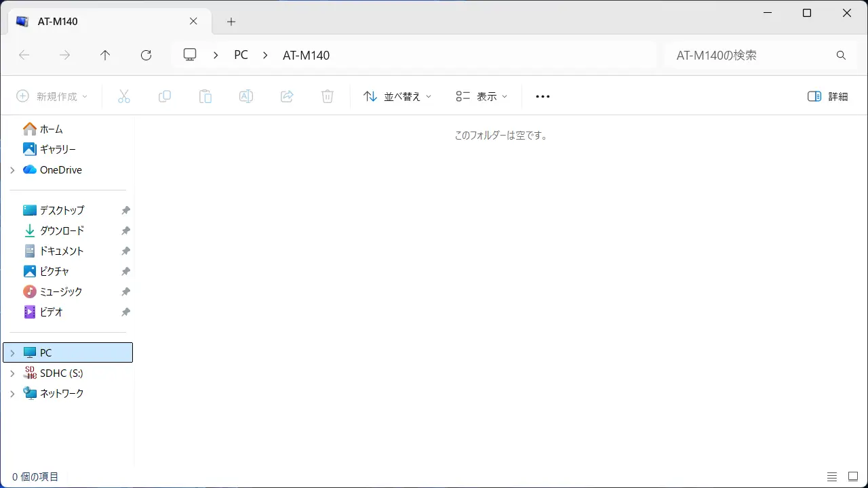Click the Up directory arrow icon

click(105, 56)
